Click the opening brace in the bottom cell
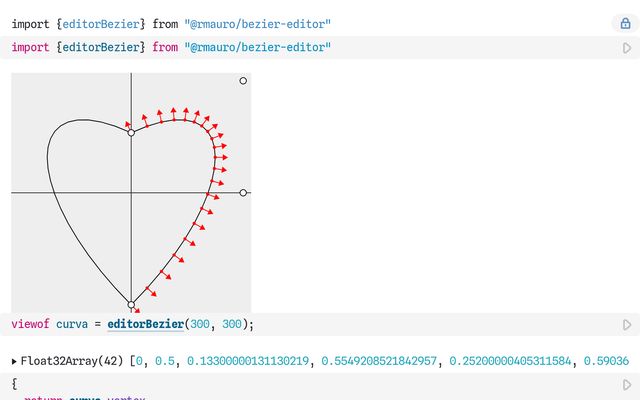The image size is (640, 400). [14, 384]
